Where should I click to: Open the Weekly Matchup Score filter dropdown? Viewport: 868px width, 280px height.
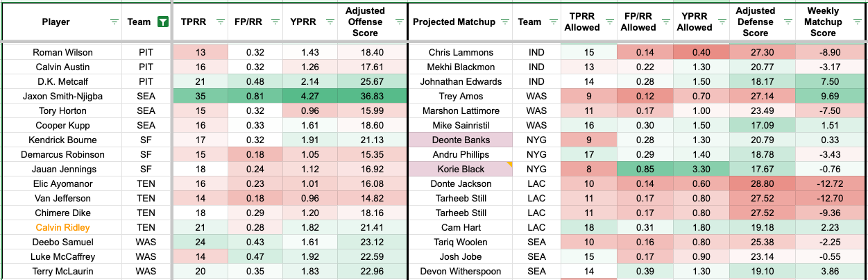[858, 22]
